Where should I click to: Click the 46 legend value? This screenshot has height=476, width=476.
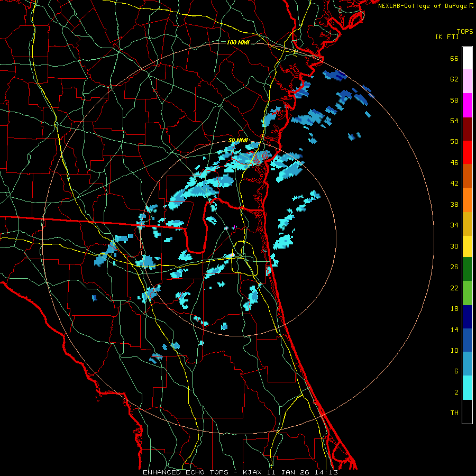point(454,163)
